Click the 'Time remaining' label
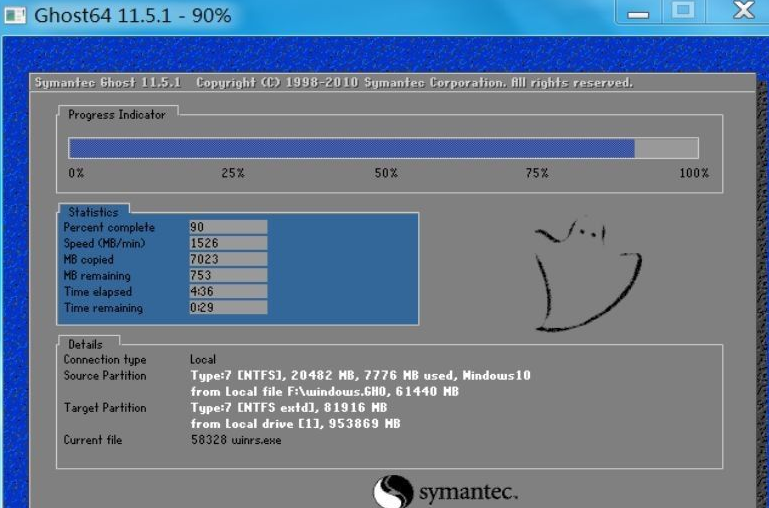769x508 pixels. point(103,308)
